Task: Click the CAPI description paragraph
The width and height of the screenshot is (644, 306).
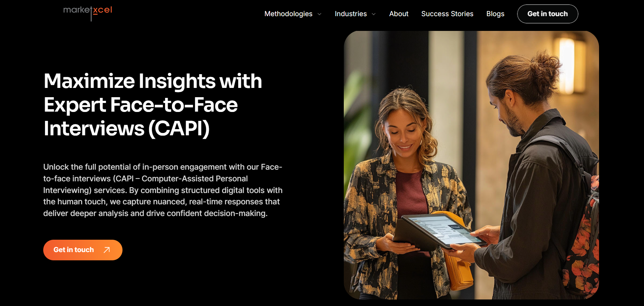Action: [163, 190]
